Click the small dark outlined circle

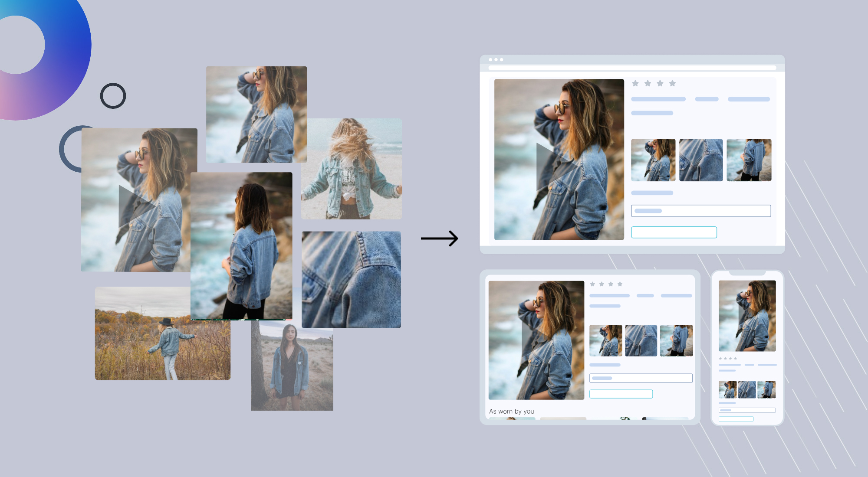[113, 96]
